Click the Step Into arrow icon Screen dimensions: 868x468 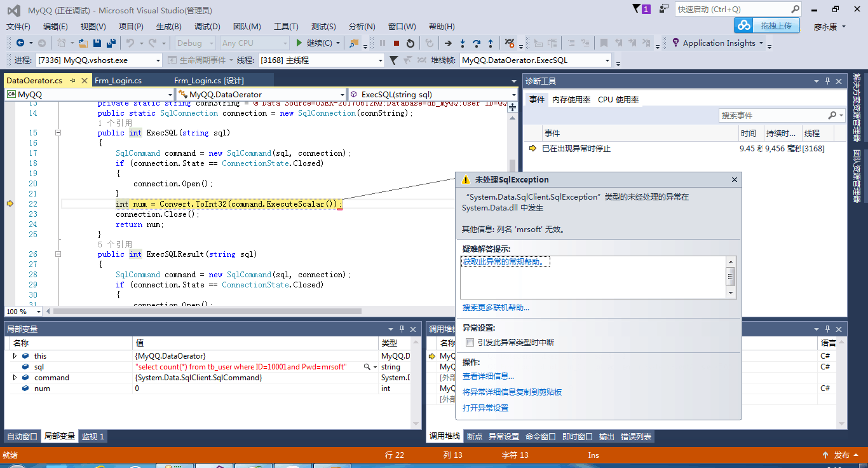tap(463, 43)
